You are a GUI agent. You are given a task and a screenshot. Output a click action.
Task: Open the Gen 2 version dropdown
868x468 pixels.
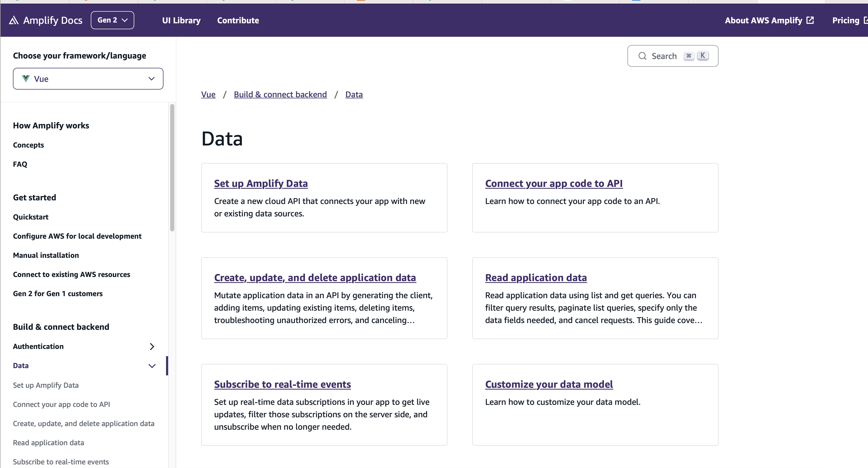[x=112, y=20]
